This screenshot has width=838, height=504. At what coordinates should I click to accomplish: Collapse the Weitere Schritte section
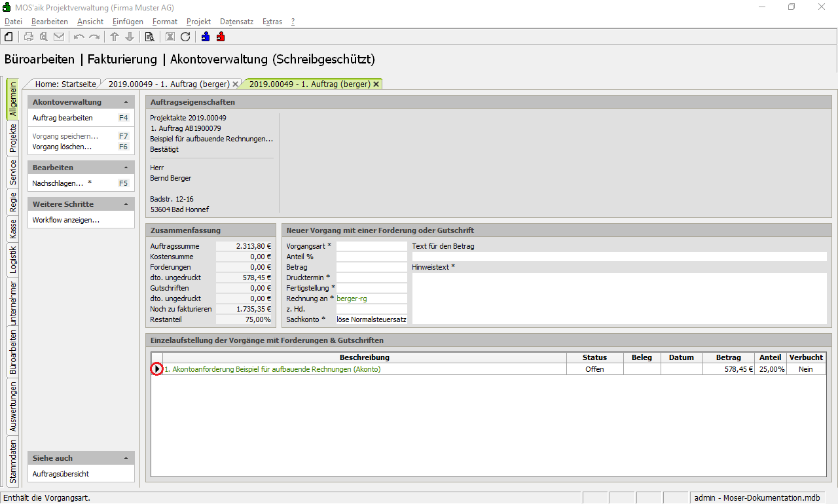[126, 204]
